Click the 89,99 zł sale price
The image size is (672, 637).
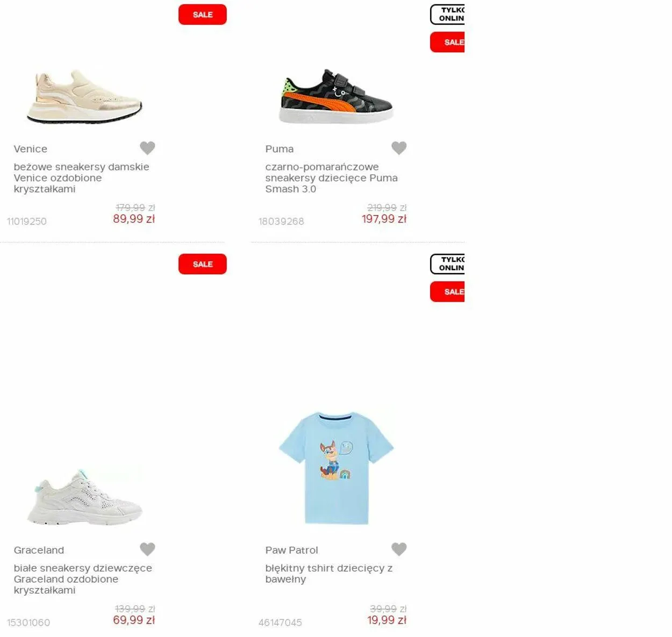[x=134, y=219]
